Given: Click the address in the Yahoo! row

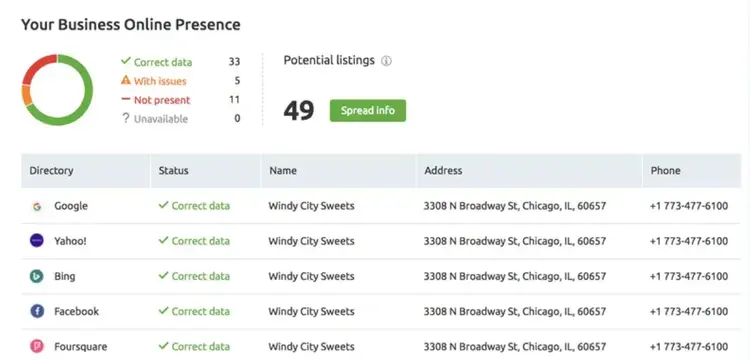Looking at the screenshot, I should (x=515, y=241).
